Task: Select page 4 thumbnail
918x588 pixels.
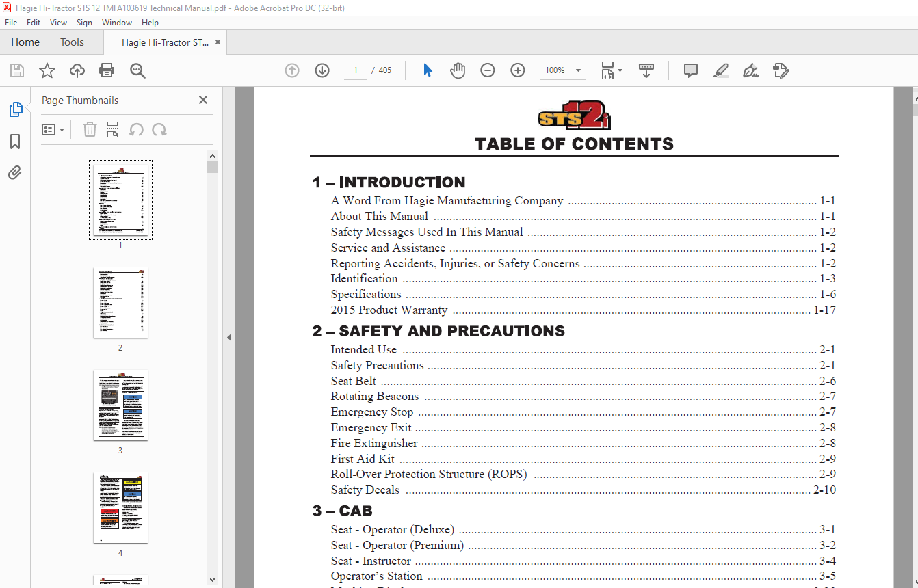Action: click(x=120, y=507)
